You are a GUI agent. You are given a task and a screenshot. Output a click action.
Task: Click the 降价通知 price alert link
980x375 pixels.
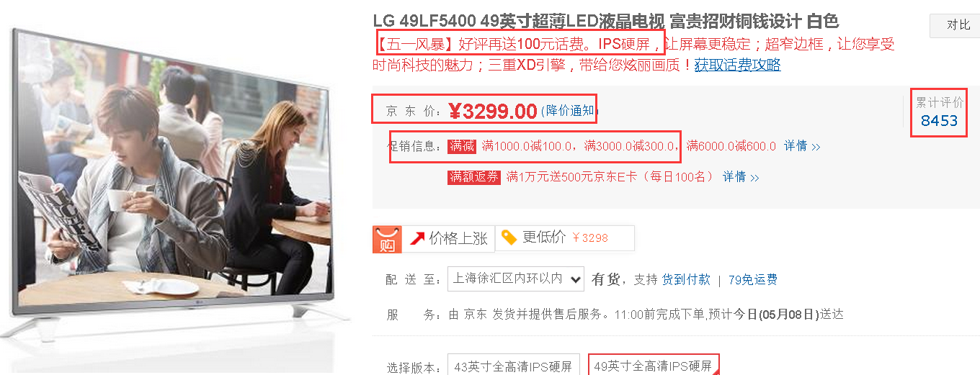click(569, 110)
